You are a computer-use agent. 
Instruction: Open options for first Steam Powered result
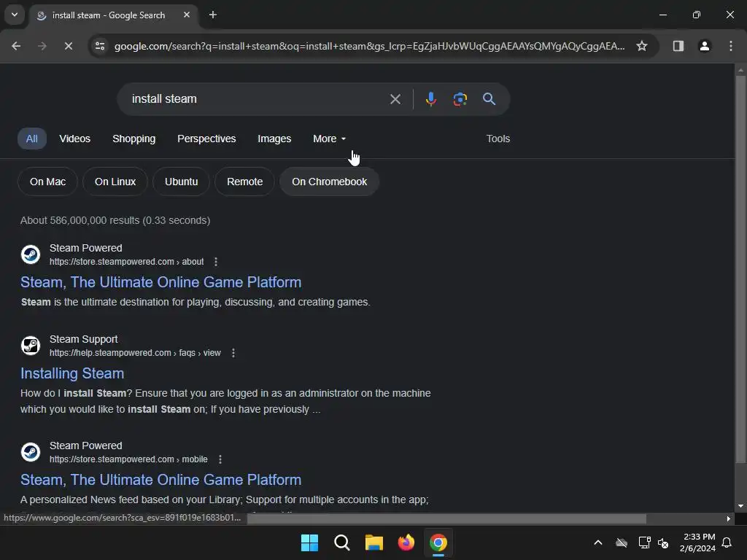click(x=216, y=262)
